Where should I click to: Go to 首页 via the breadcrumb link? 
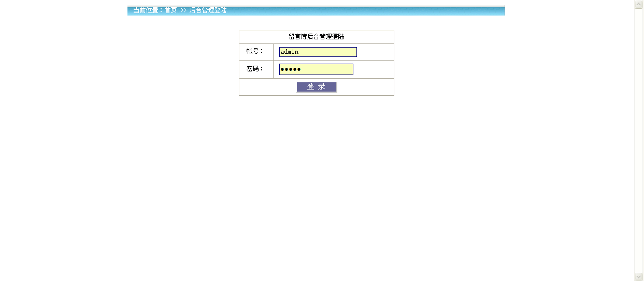click(170, 10)
